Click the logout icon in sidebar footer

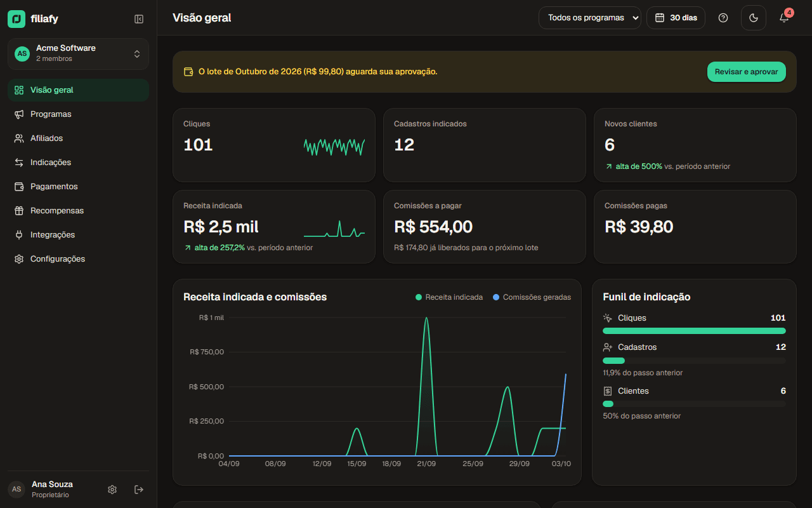139,490
